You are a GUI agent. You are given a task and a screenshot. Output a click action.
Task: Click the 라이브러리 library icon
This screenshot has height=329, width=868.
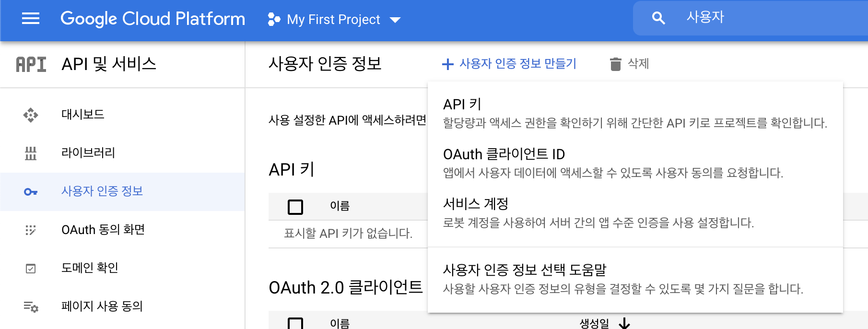point(31,153)
